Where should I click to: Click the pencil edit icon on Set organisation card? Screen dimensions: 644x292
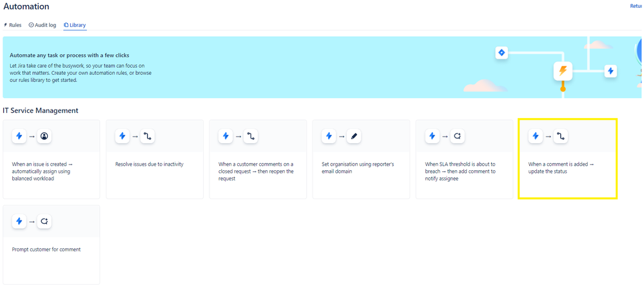(354, 136)
